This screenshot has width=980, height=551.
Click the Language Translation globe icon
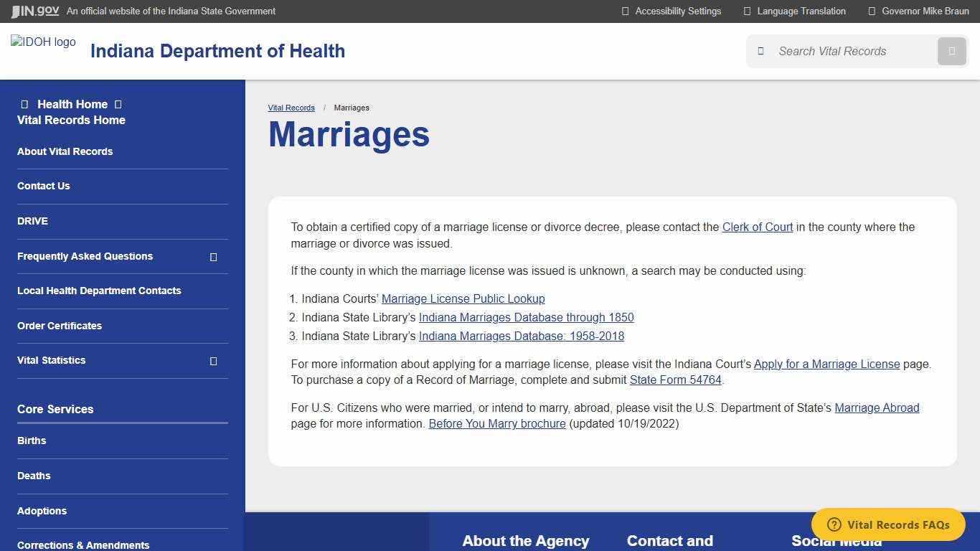click(748, 11)
